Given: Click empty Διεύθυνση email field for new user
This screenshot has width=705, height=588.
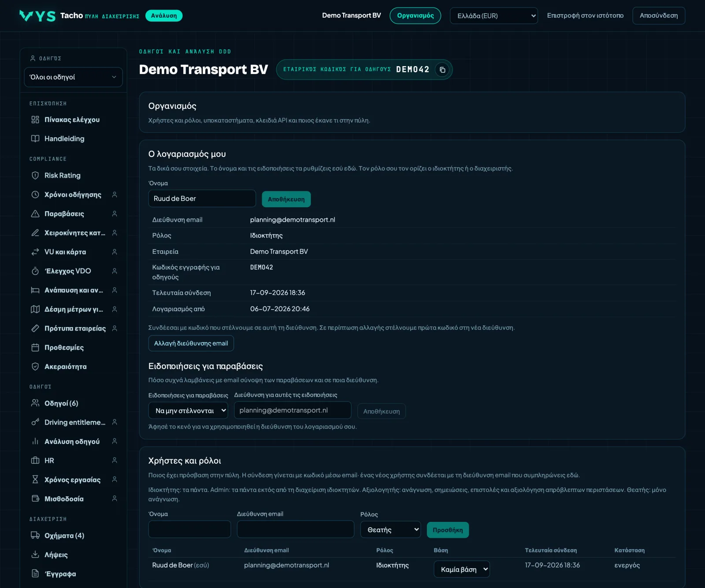Looking at the screenshot, I should [x=296, y=529].
